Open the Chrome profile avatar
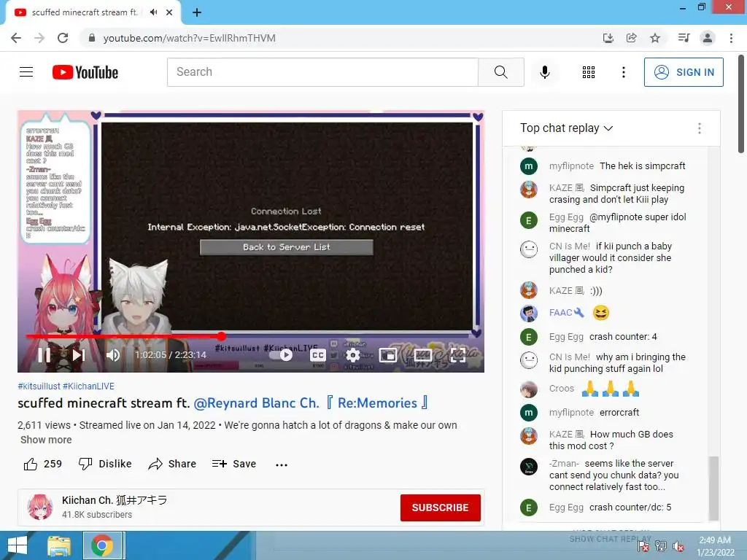Screen dimensions: 747x560 tap(708, 38)
